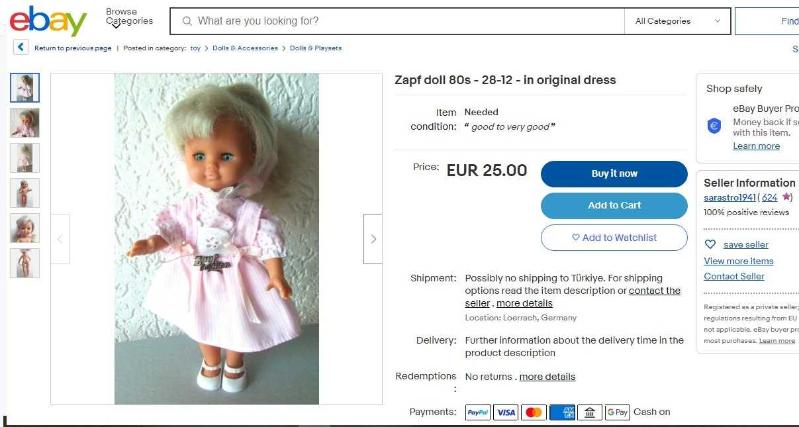Click the Mastercard payment icon

pyautogui.click(x=534, y=412)
